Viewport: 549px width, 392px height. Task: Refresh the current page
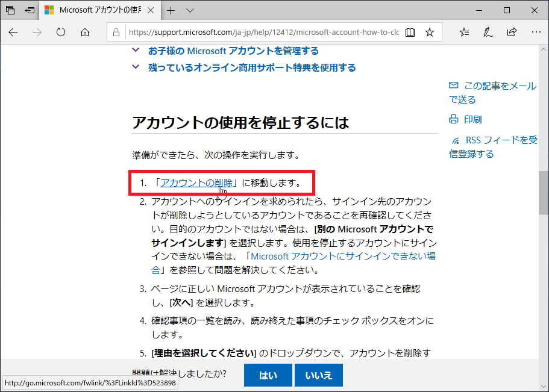(61, 33)
